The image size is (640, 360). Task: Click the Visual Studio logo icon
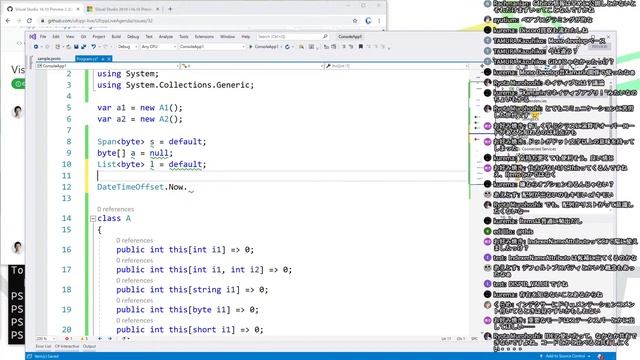click(x=33, y=36)
